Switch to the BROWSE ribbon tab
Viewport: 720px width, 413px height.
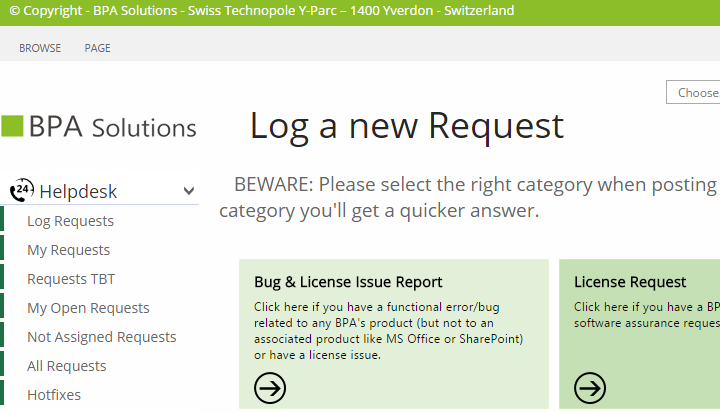40,48
